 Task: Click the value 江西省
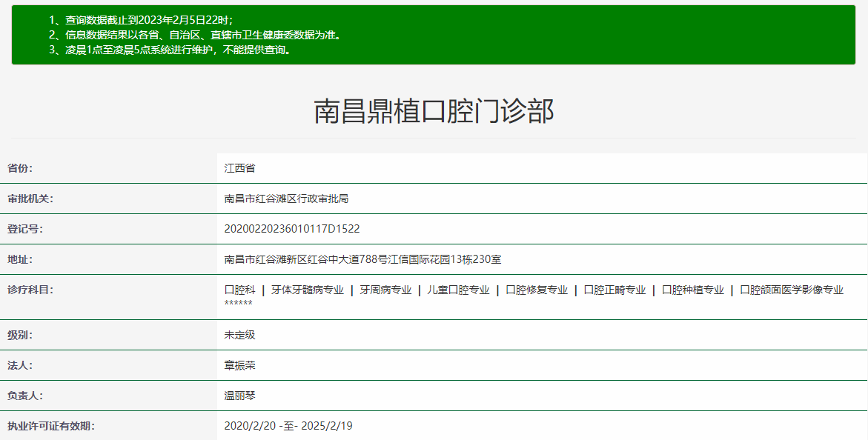click(239, 168)
